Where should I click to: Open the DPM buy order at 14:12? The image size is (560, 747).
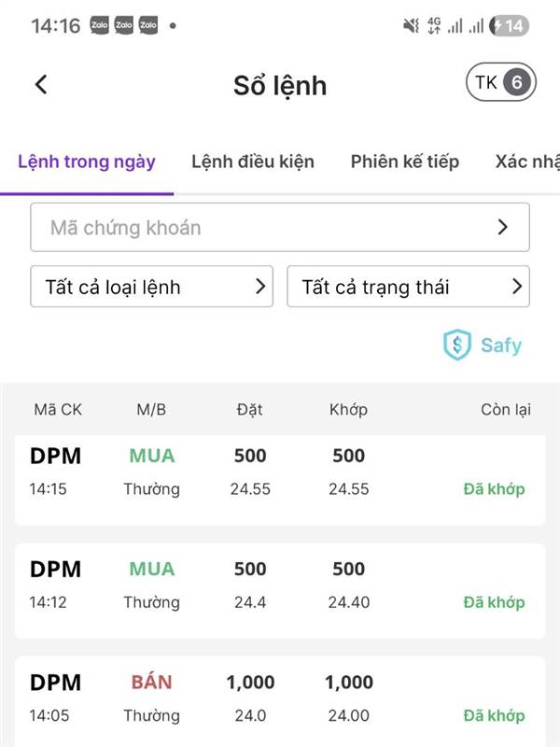[x=280, y=585]
